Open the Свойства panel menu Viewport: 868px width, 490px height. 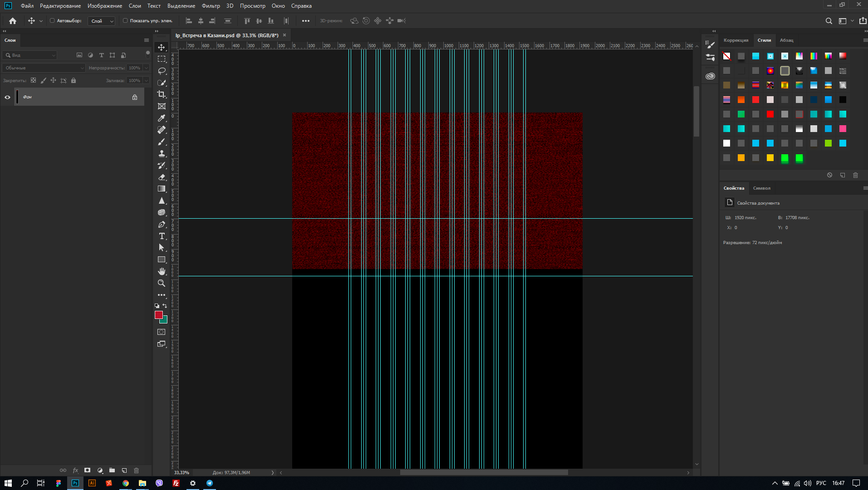[x=865, y=188]
